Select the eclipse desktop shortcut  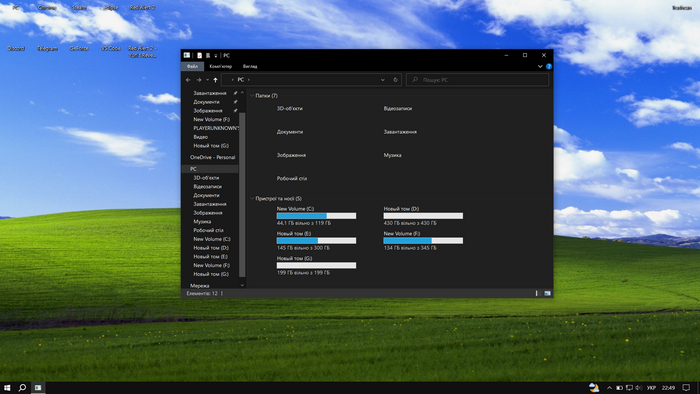[x=111, y=8]
